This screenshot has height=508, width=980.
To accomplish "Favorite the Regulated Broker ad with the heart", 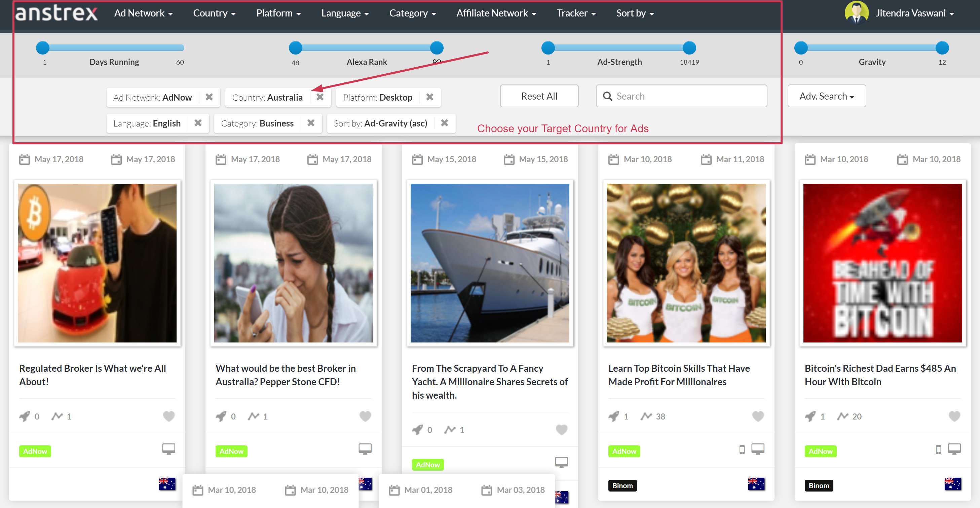I will point(168,416).
